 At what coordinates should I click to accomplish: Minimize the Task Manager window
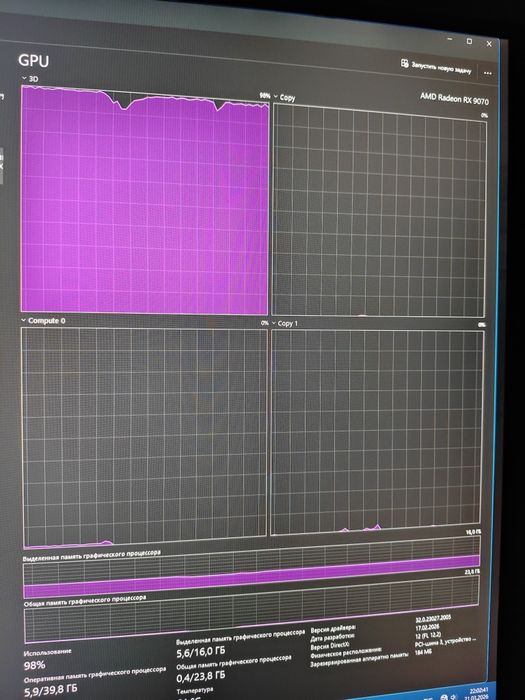(x=450, y=39)
